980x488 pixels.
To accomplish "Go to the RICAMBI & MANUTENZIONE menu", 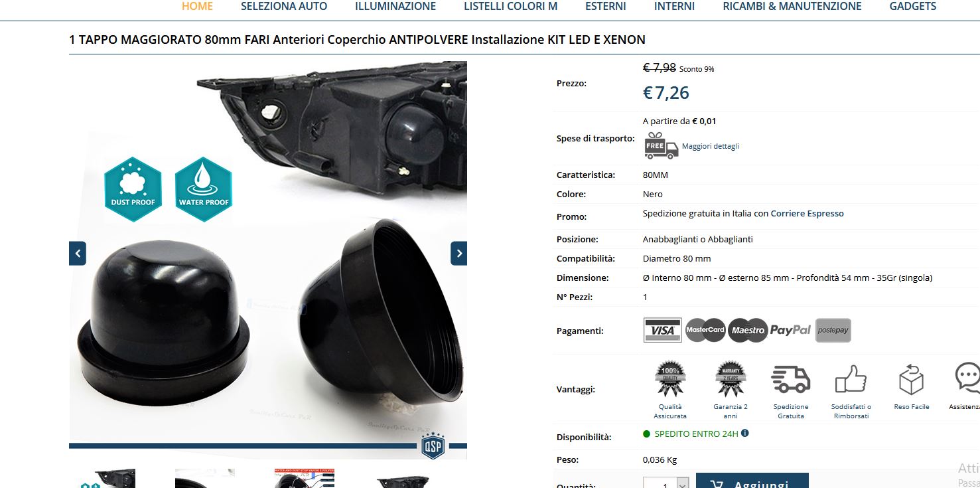I will [x=792, y=6].
